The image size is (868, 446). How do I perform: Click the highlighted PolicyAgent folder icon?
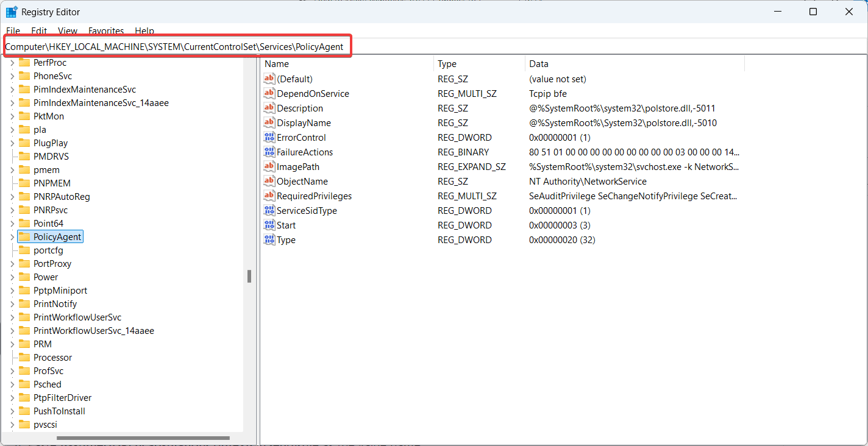point(24,236)
